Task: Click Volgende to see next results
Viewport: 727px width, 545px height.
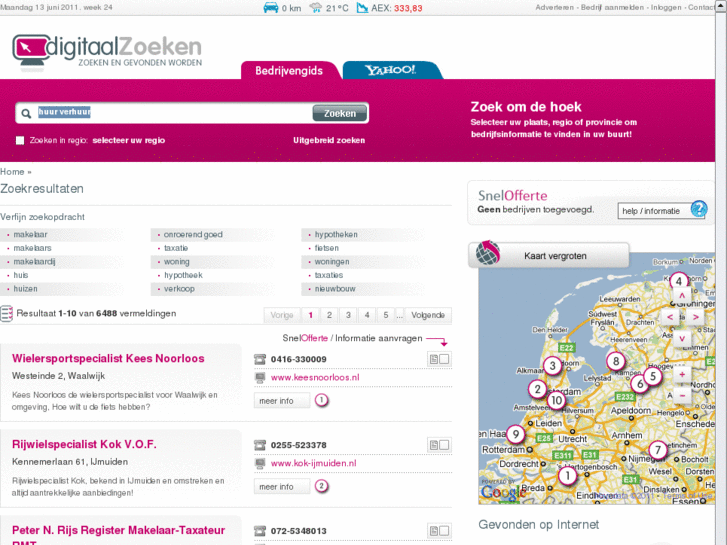Action: tap(428, 315)
